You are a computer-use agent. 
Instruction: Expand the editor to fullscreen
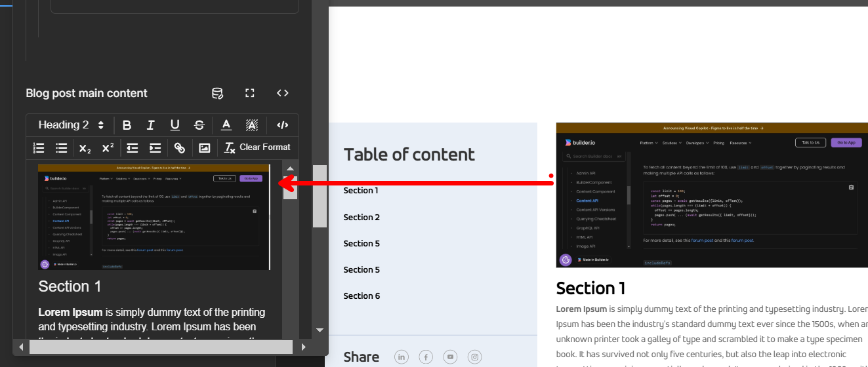(250, 93)
